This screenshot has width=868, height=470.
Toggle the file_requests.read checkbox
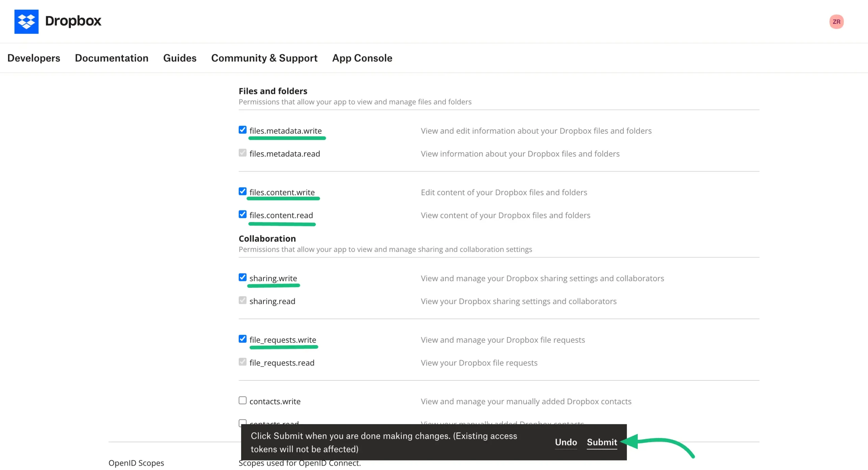242,361
